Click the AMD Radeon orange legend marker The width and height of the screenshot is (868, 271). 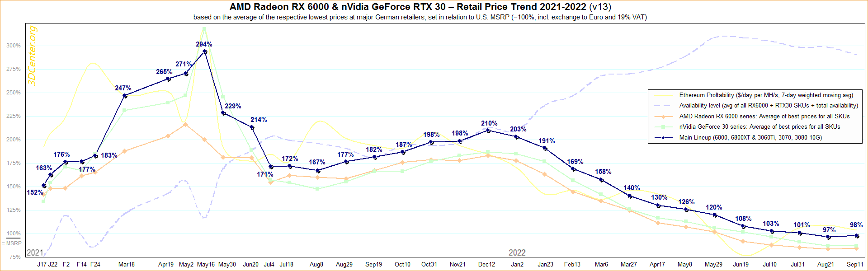(x=663, y=117)
